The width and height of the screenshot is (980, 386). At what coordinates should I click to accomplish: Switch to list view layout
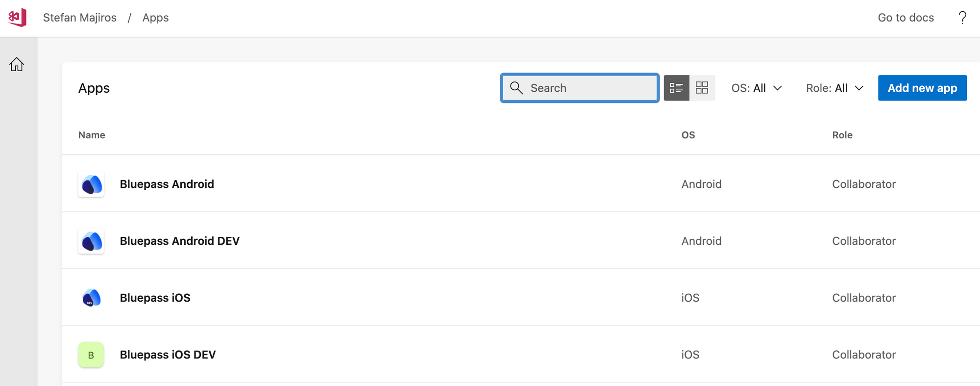point(677,88)
